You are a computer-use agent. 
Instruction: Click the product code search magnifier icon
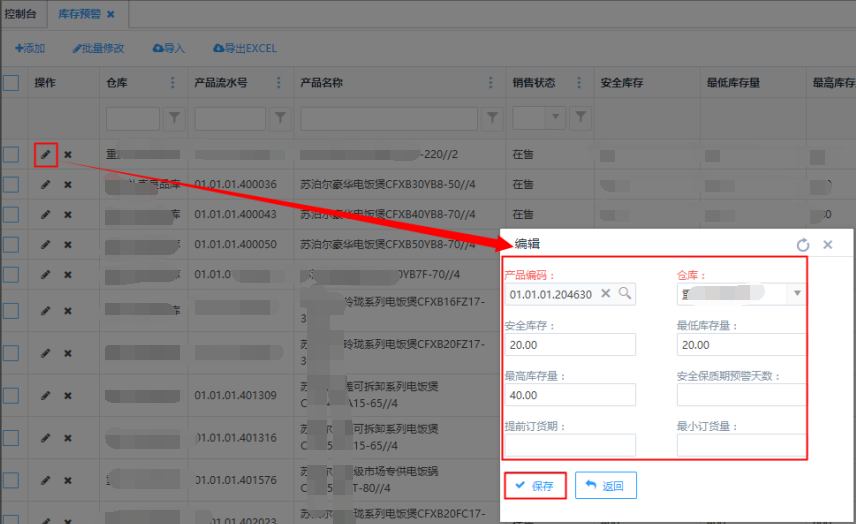click(624, 294)
